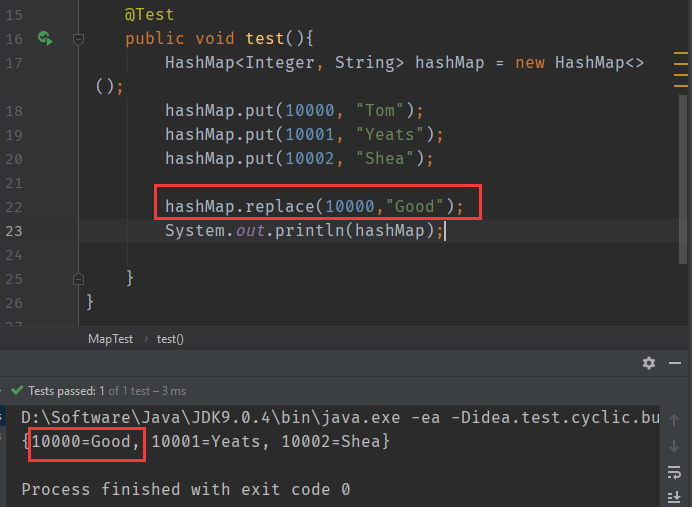Click line number 23 in the gutter
Image resolution: width=692 pixels, height=507 pixels.
[x=14, y=231]
